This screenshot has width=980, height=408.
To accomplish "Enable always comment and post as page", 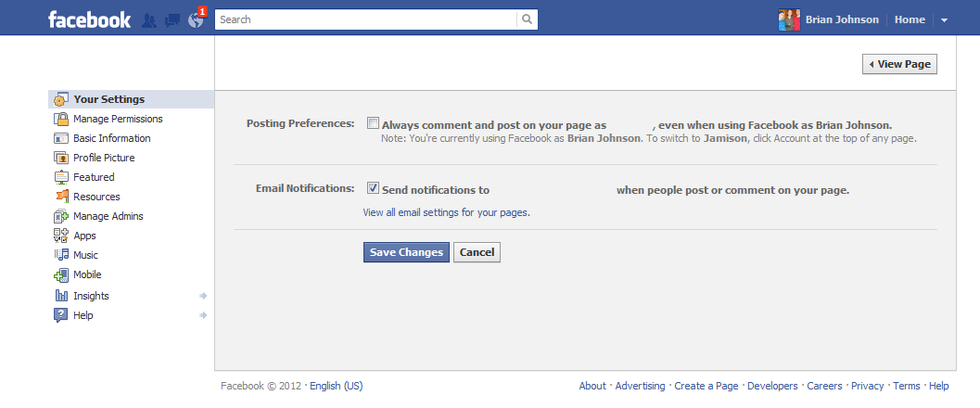I will coord(373,123).
